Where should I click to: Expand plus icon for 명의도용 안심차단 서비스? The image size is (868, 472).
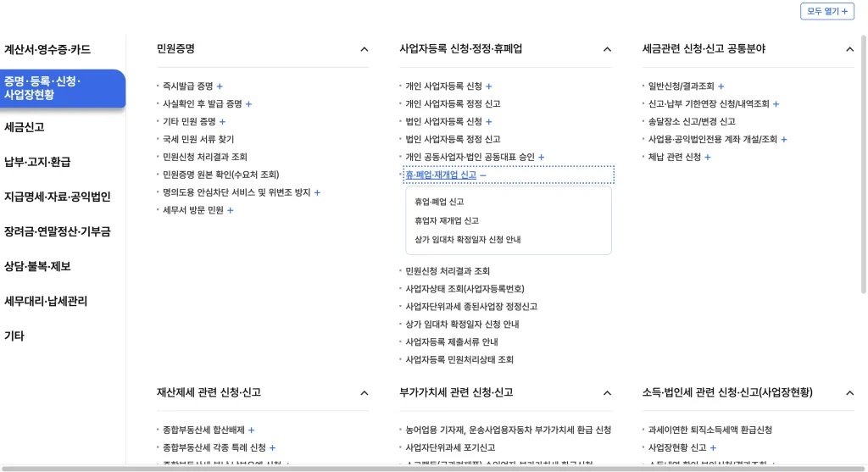point(317,192)
